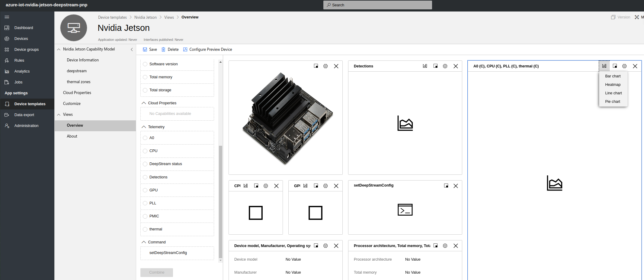Click the Analytics sidebar icon

pos(7,71)
